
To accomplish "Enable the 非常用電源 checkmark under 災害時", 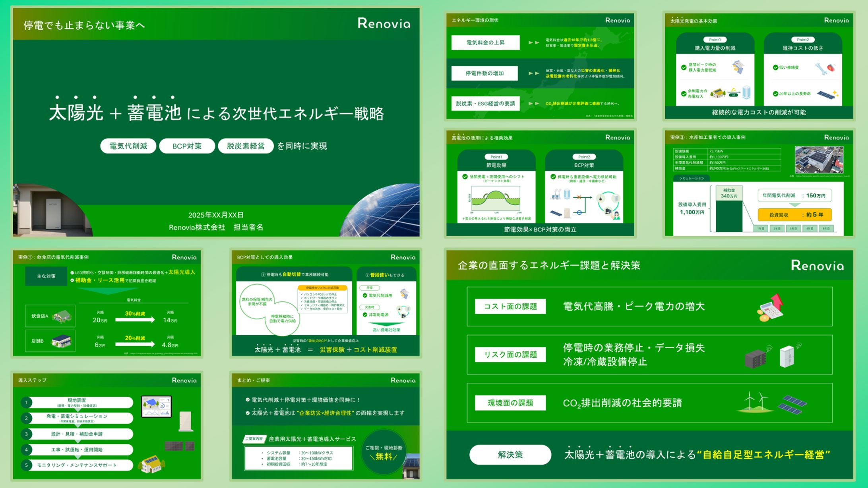I will click(365, 314).
